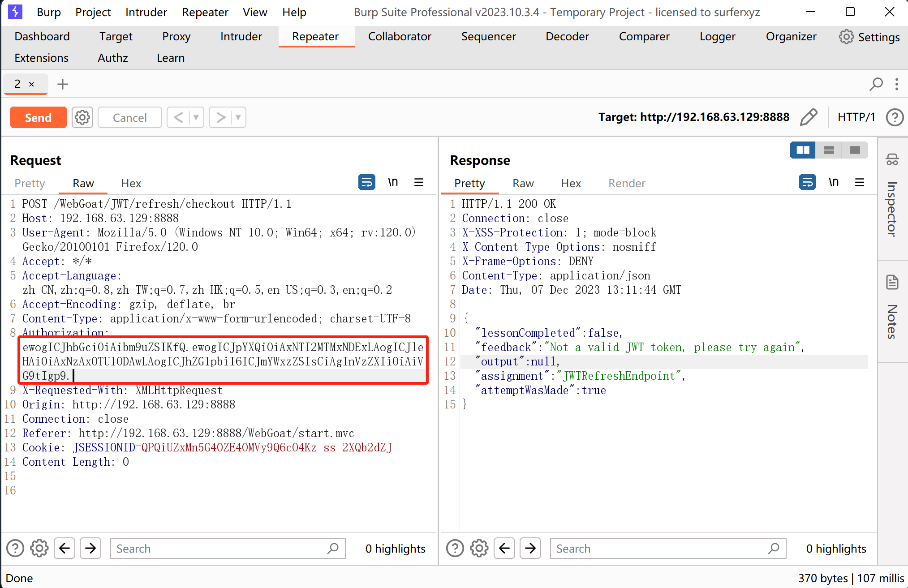Screen dimensions: 908x588
Task: Click the response search input field
Action: (x=668, y=548)
